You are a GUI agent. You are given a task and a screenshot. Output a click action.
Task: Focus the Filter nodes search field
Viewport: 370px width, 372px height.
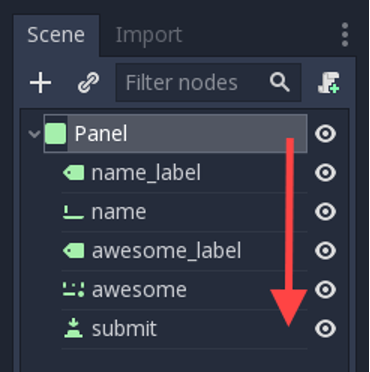click(x=208, y=82)
